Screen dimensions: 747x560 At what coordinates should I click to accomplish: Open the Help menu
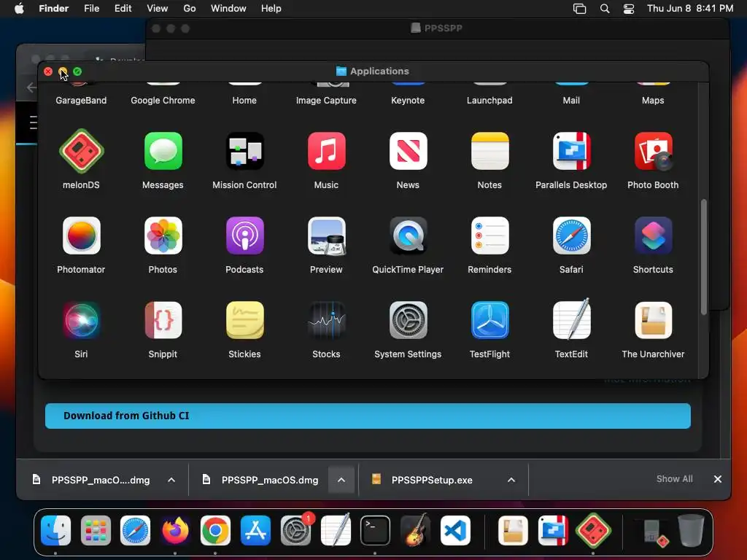[x=271, y=9]
